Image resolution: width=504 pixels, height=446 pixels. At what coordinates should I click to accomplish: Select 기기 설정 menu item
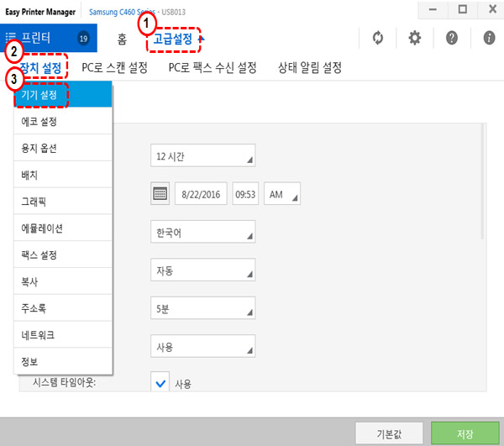click(x=63, y=94)
